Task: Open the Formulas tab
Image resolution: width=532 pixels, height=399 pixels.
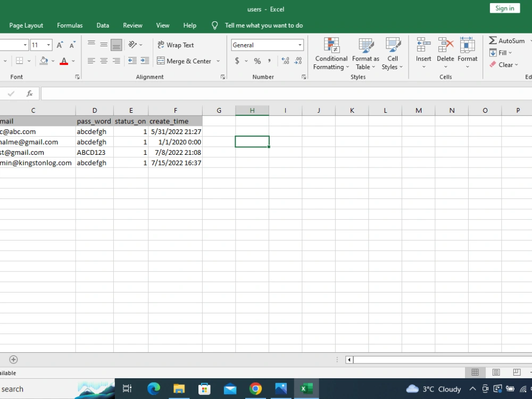Action: [x=70, y=26]
